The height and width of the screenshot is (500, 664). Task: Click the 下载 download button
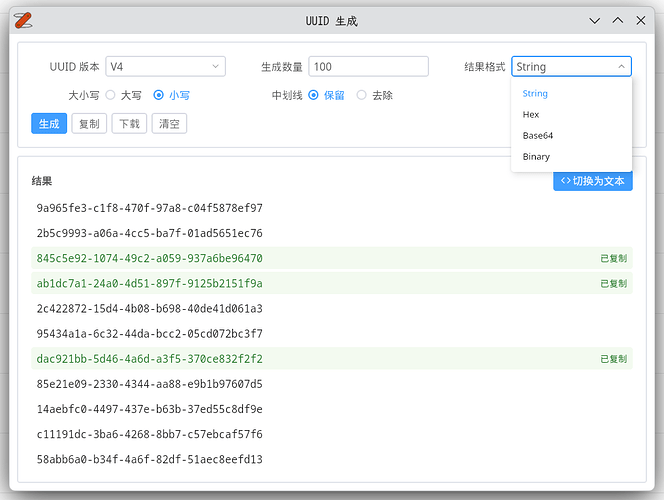[x=129, y=124]
